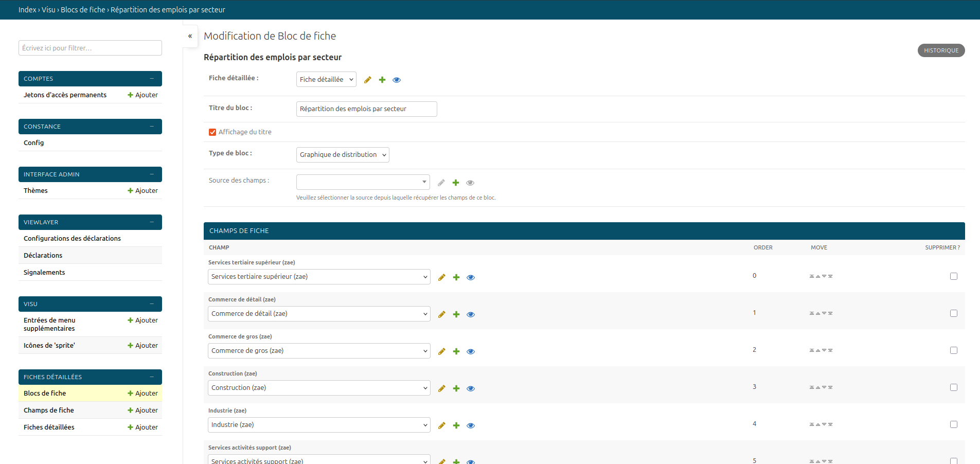This screenshot has width=980, height=464.
Task: Move Industrie row up one
Action: tap(818, 424)
